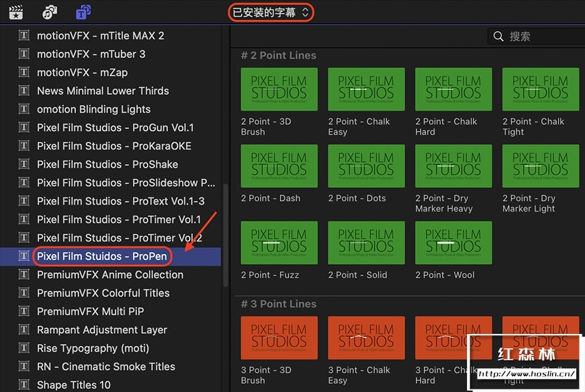The image size is (585, 392).
Task: Click the 2 Point - Fuzz thumbnail
Action: [279, 243]
